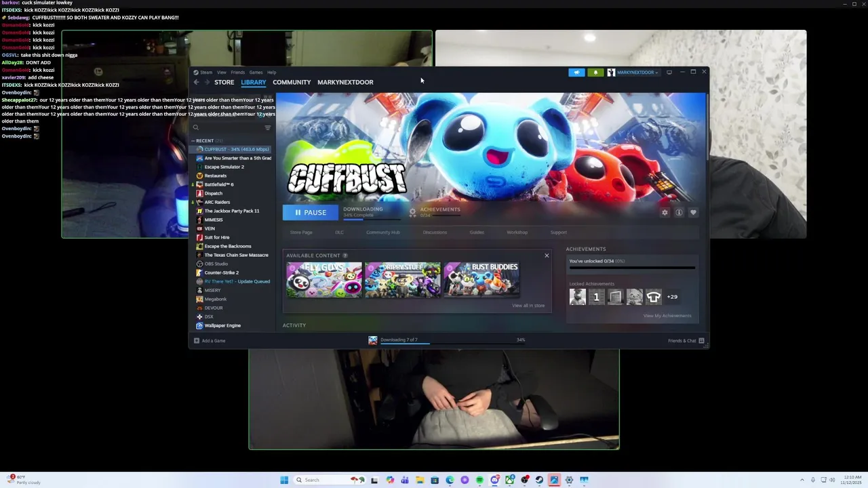Select The Jackbox Party Pack 11

tap(233, 211)
